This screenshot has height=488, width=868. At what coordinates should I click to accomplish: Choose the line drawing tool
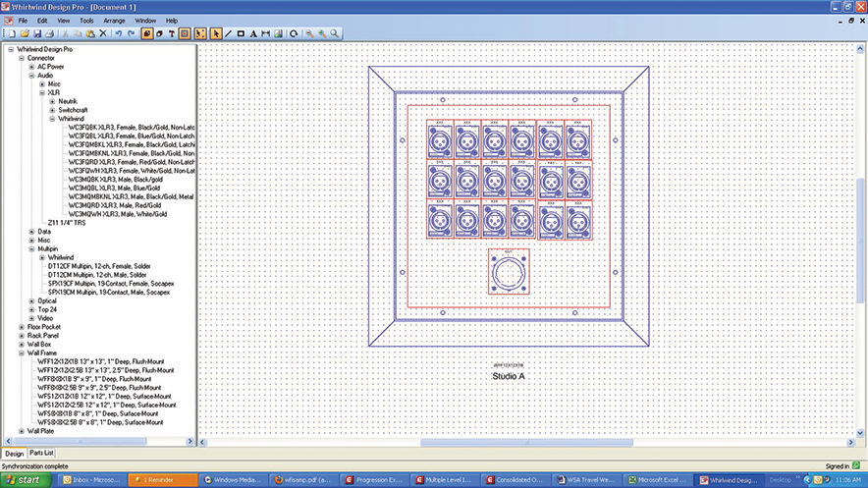pos(229,33)
